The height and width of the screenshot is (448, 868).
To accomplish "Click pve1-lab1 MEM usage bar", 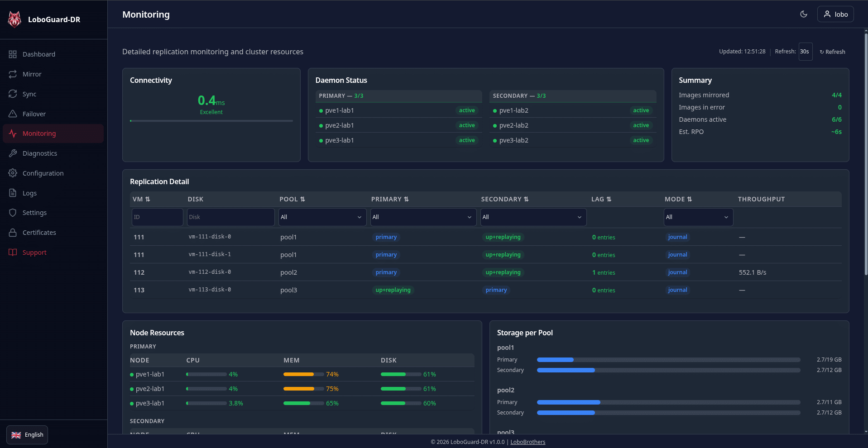I will click(x=304, y=374).
